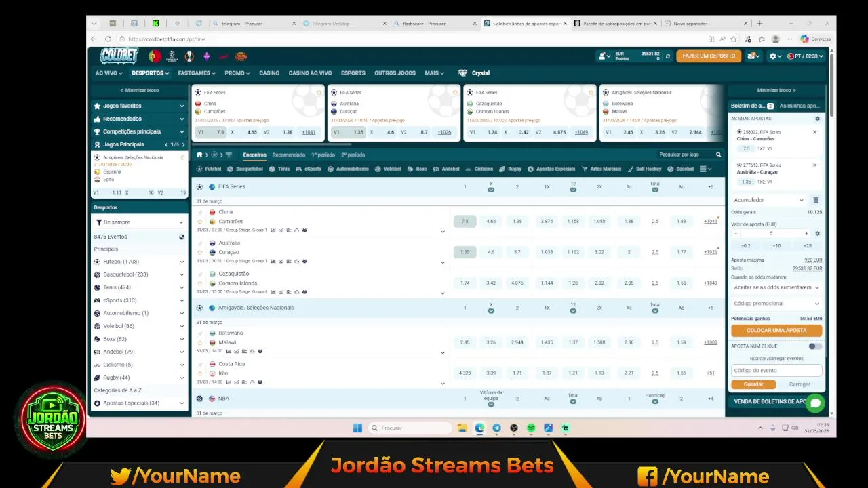Viewport: 868px width, 488px height.
Task: Filter by Basquetebol in sports bar
Action: (x=245, y=169)
